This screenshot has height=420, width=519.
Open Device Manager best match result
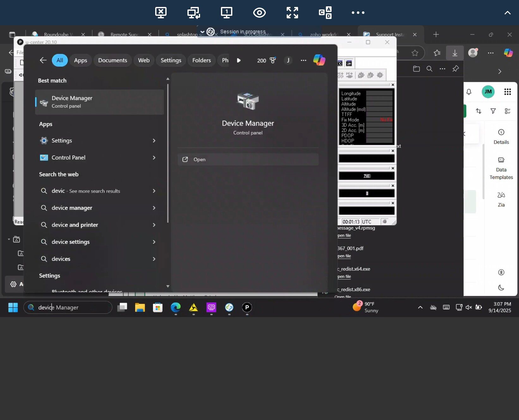[100, 102]
